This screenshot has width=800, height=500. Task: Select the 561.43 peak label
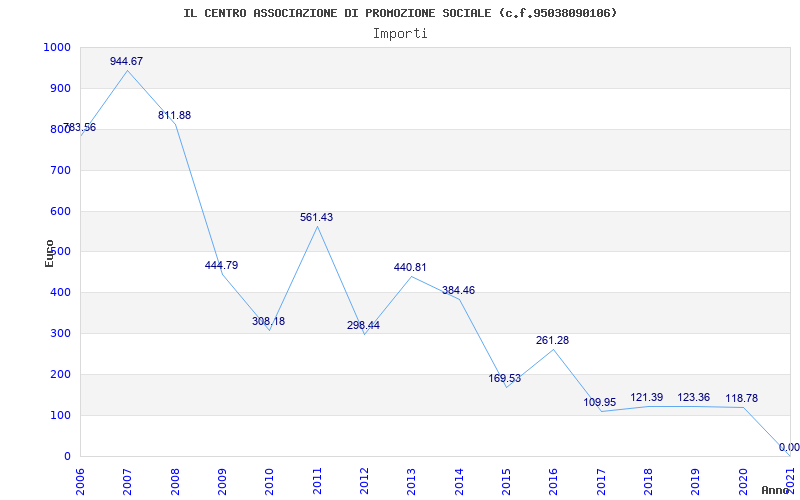coord(316,217)
